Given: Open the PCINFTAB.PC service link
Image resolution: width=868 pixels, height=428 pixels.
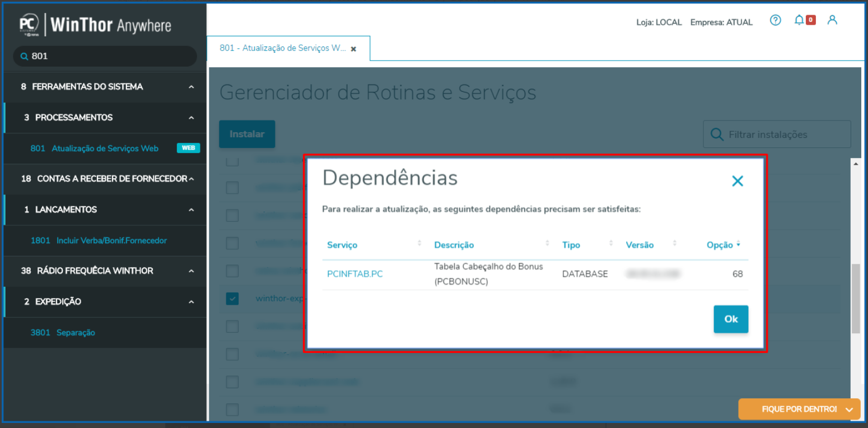Looking at the screenshot, I should 355,274.
